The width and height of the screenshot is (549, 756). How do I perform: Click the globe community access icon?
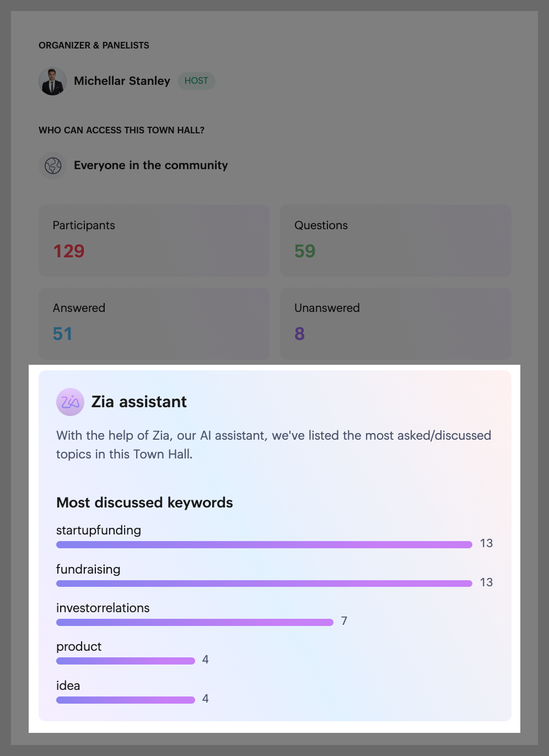point(53,165)
